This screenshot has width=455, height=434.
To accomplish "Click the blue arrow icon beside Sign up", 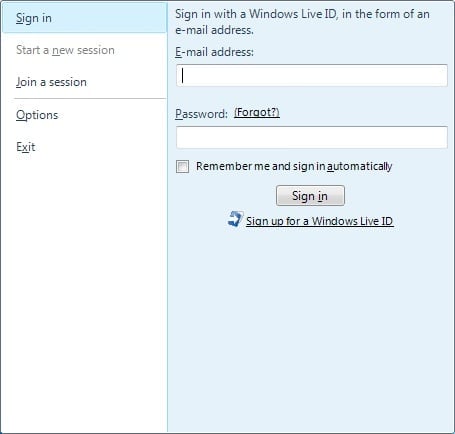I will tap(236, 219).
